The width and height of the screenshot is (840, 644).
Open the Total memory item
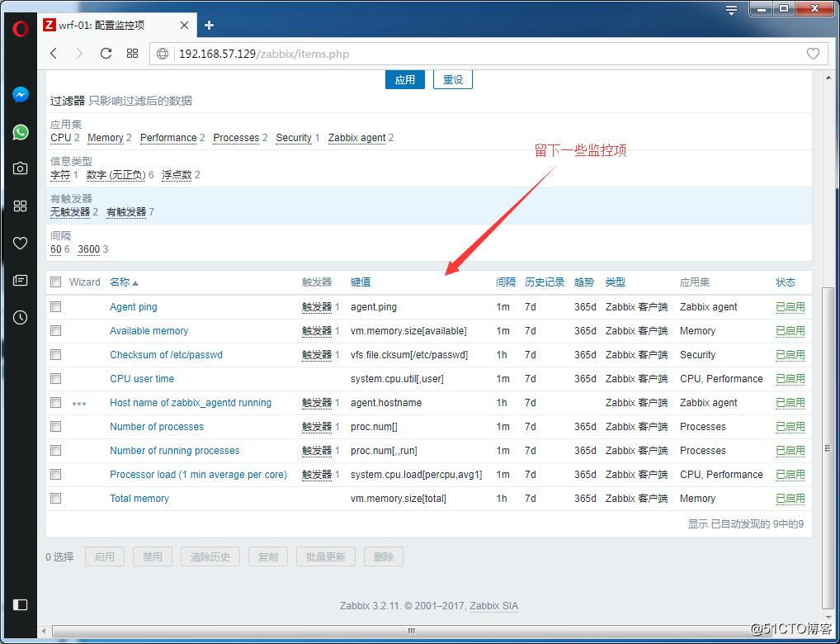coord(139,499)
